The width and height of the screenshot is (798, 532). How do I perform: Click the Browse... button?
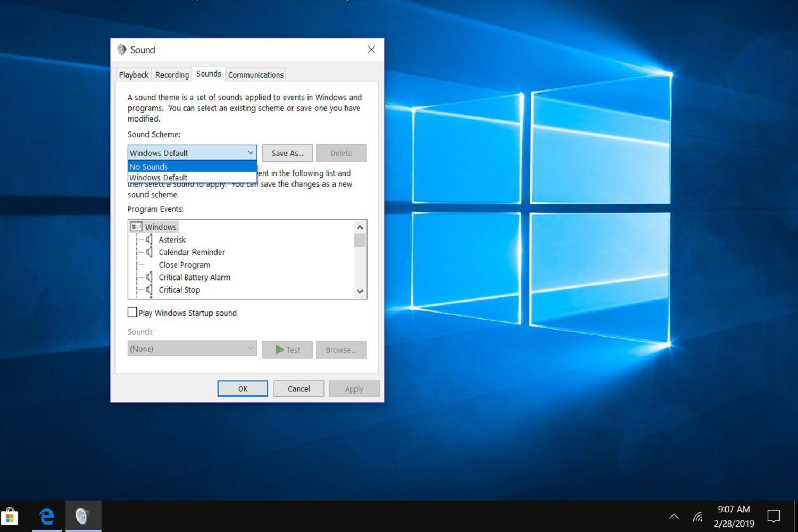(341, 350)
